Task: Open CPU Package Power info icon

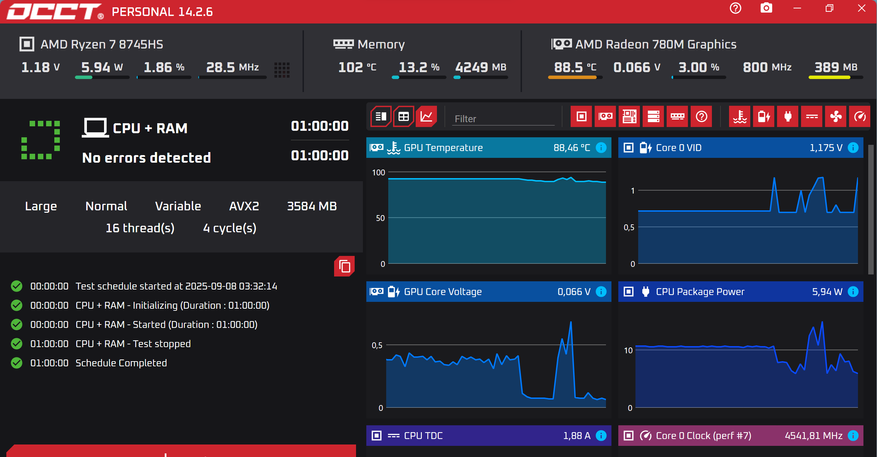Action: click(853, 291)
